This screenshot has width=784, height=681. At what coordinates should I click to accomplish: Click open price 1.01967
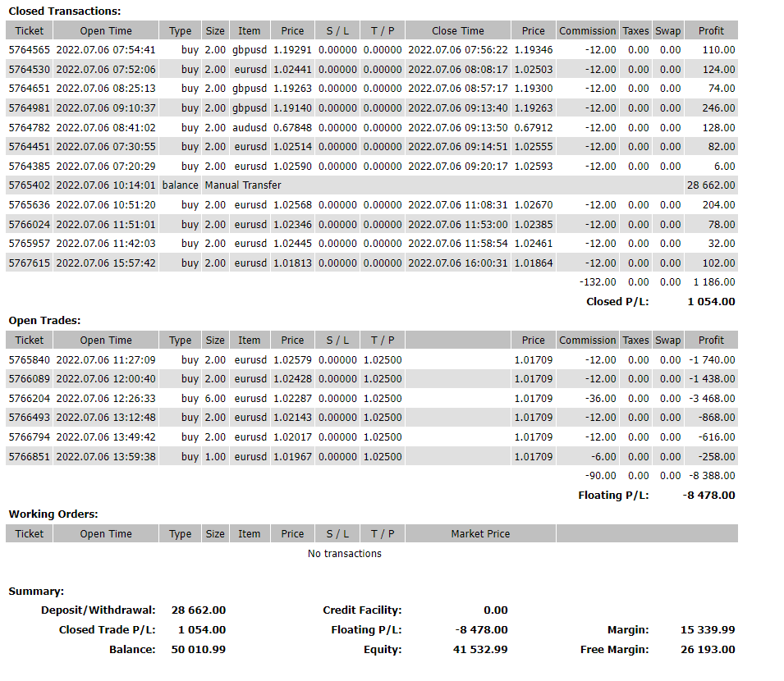point(292,457)
